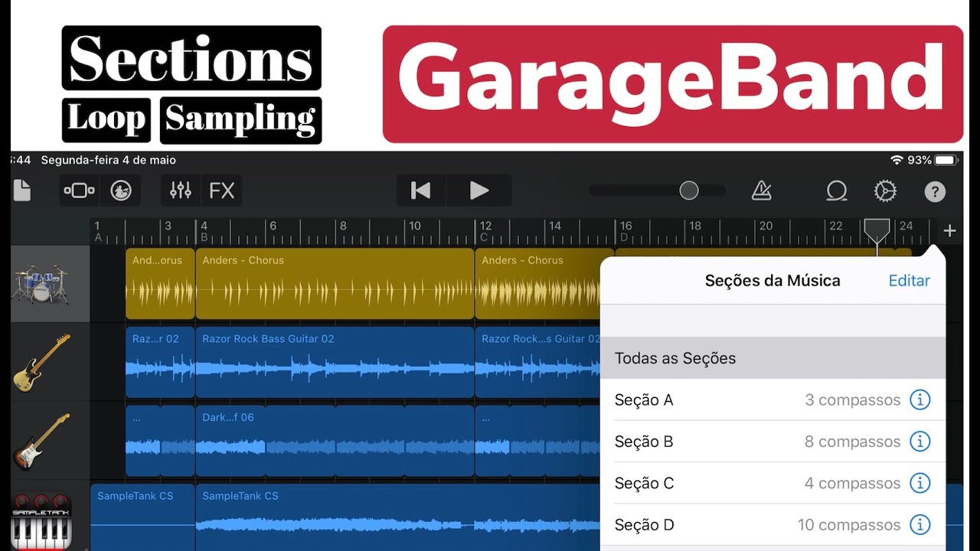Select Seção A in the list
The image size is (980, 551).
tap(773, 399)
